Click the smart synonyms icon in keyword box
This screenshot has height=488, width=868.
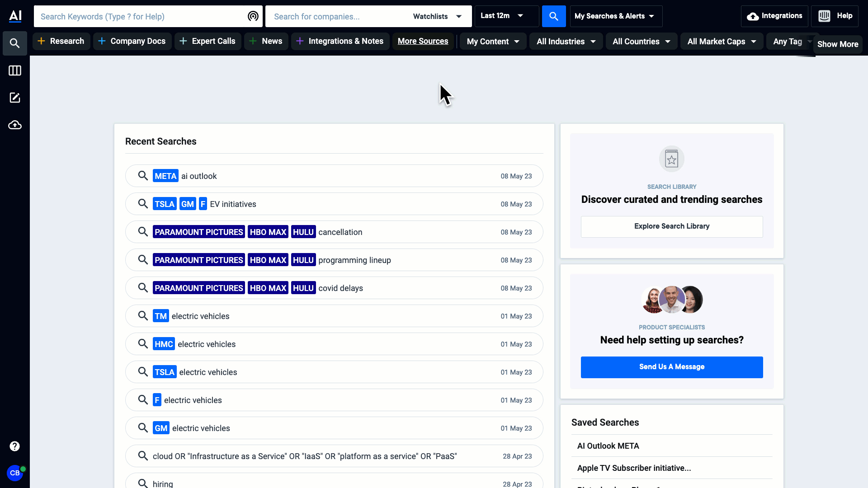coord(253,16)
